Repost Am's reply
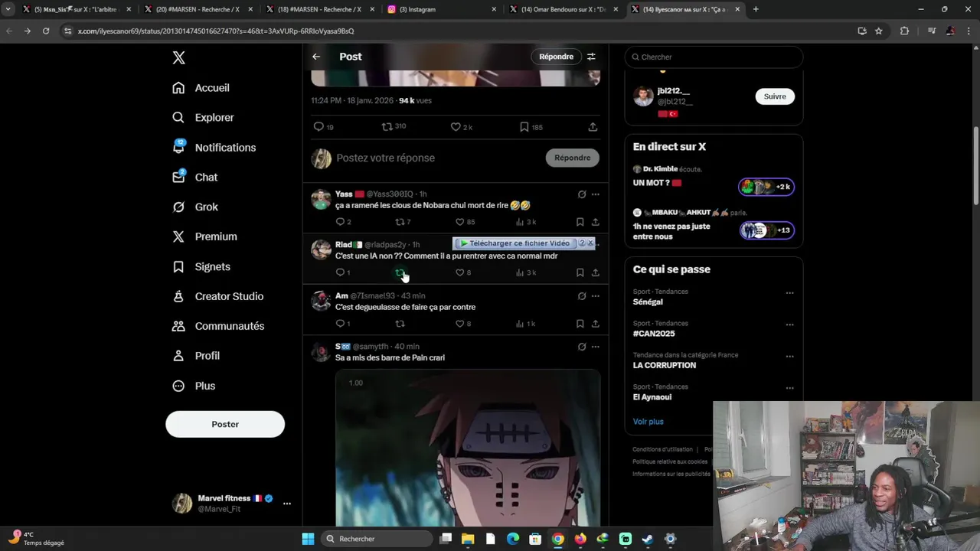 pyautogui.click(x=400, y=324)
